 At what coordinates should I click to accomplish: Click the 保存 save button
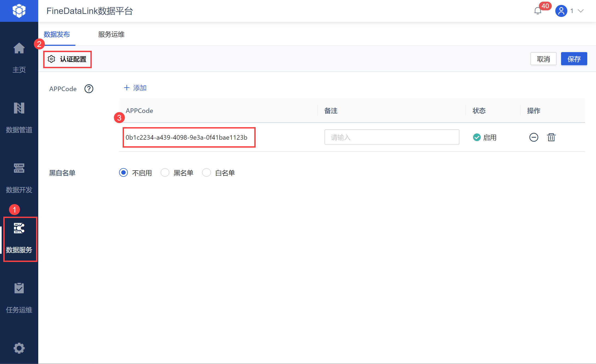tap(574, 59)
